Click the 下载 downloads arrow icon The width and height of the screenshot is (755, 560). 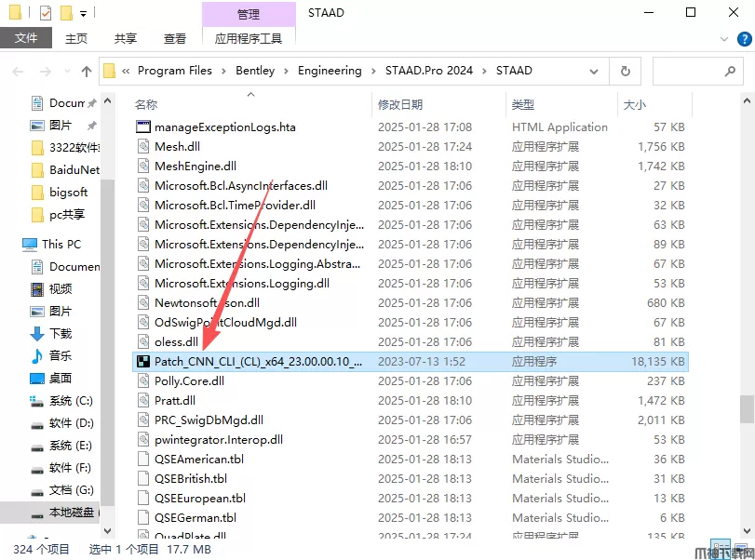[37, 333]
